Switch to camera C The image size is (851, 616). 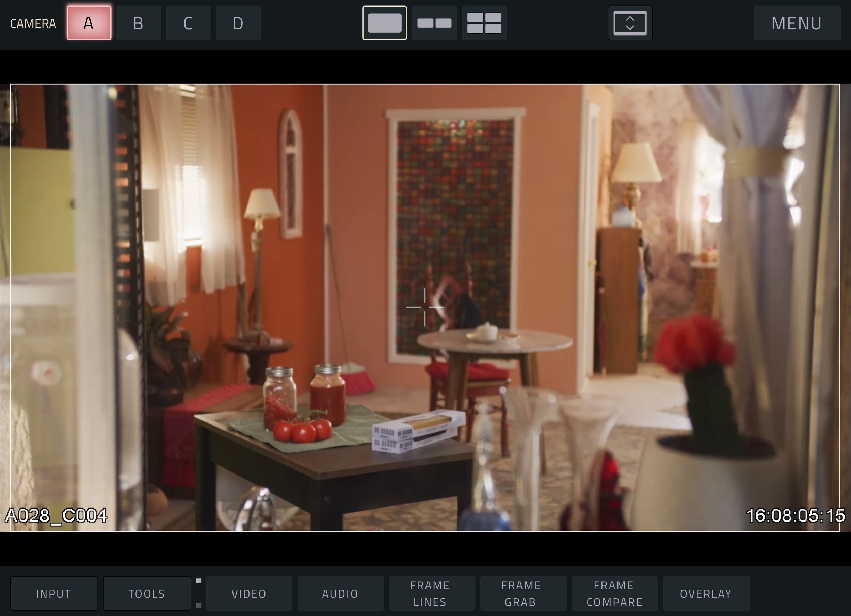pyautogui.click(x=188, y=23)
